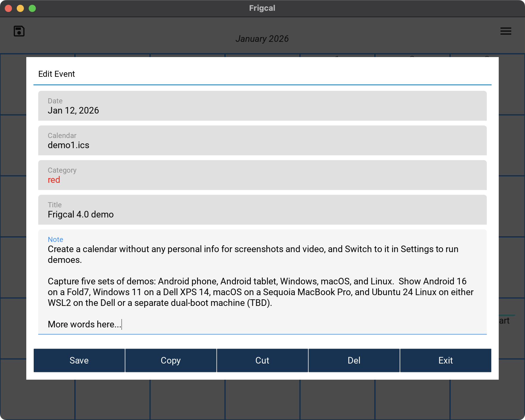
Task: Click the Title field Frigcal 4.0 demo
Action: coord(262,210)
